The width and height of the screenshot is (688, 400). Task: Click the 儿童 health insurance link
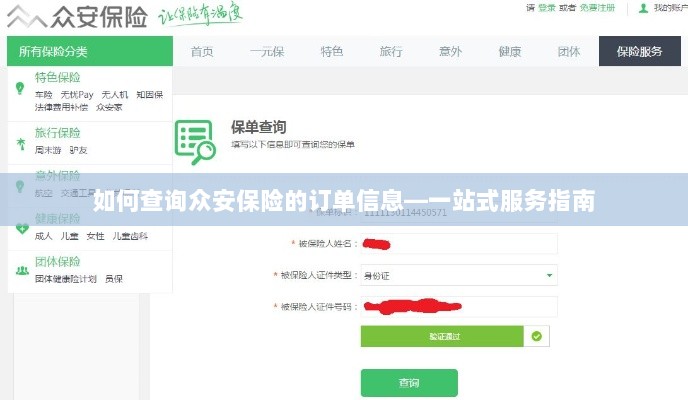point(69,236)
